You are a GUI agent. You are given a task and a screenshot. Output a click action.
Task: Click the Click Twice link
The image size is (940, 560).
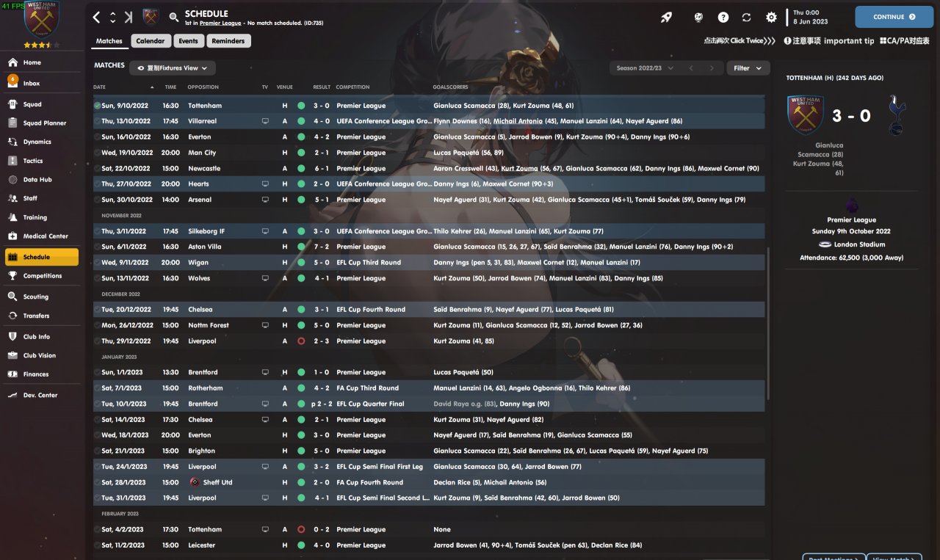pos(740,41)
